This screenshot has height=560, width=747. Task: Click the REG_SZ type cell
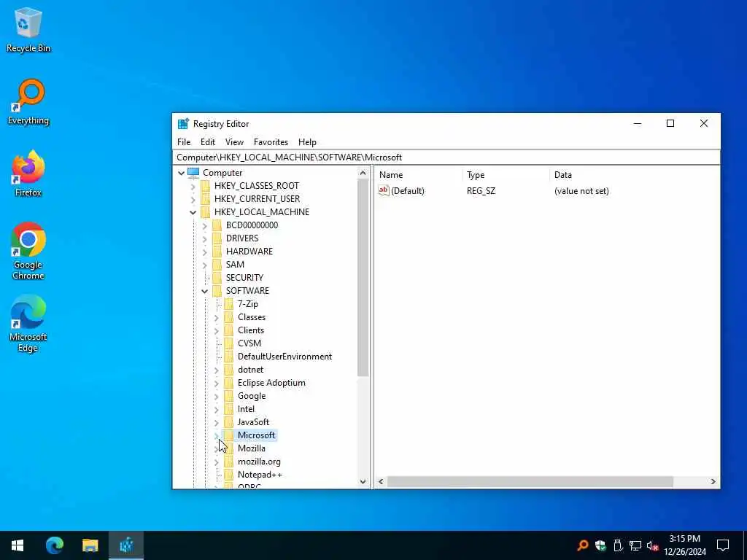pos(481,191)
